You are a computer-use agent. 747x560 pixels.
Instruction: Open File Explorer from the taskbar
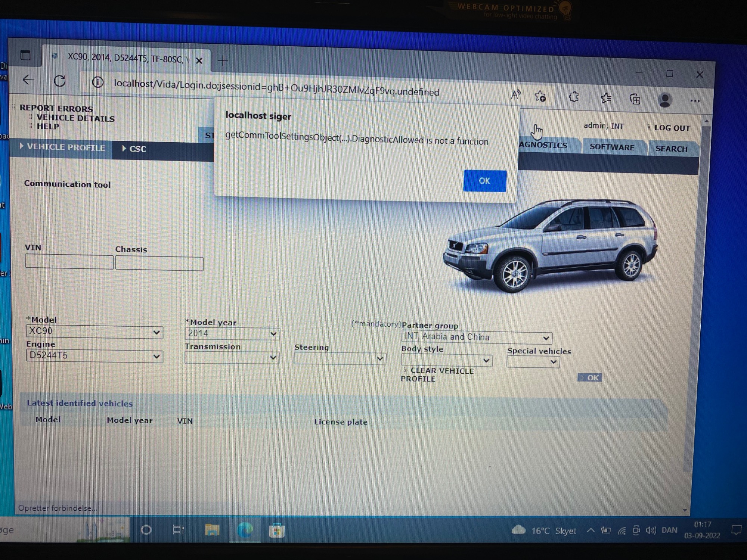[x=212, y=530]
